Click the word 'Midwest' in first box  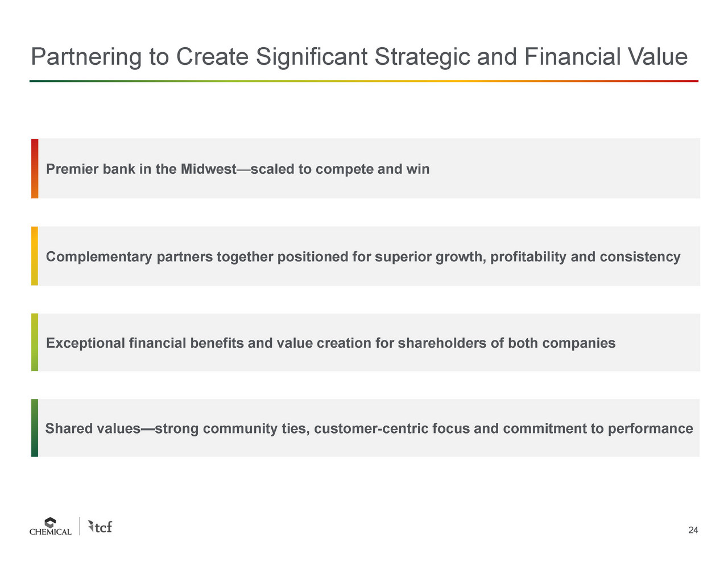208,169
